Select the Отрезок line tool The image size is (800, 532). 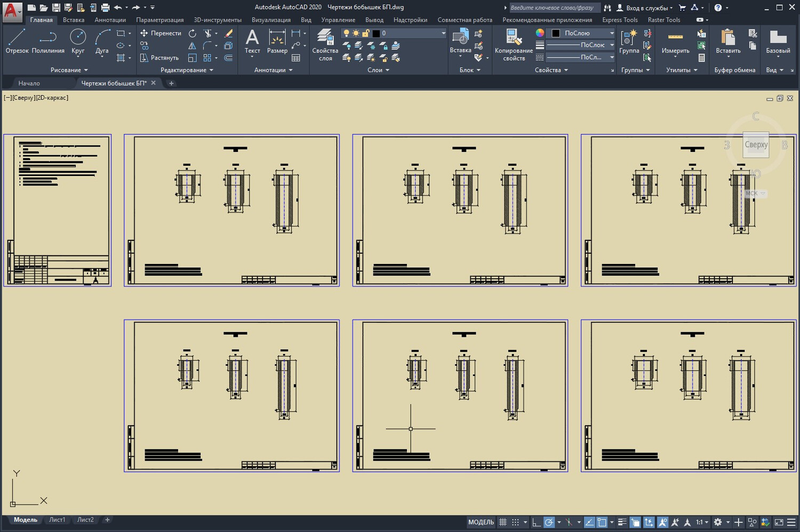point(17,41)
